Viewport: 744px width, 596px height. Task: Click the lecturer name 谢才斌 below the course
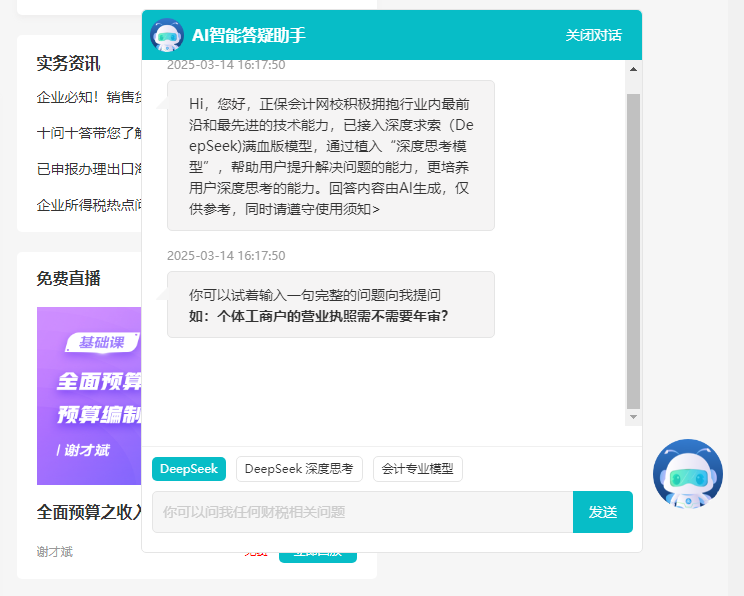coord(55,551)
